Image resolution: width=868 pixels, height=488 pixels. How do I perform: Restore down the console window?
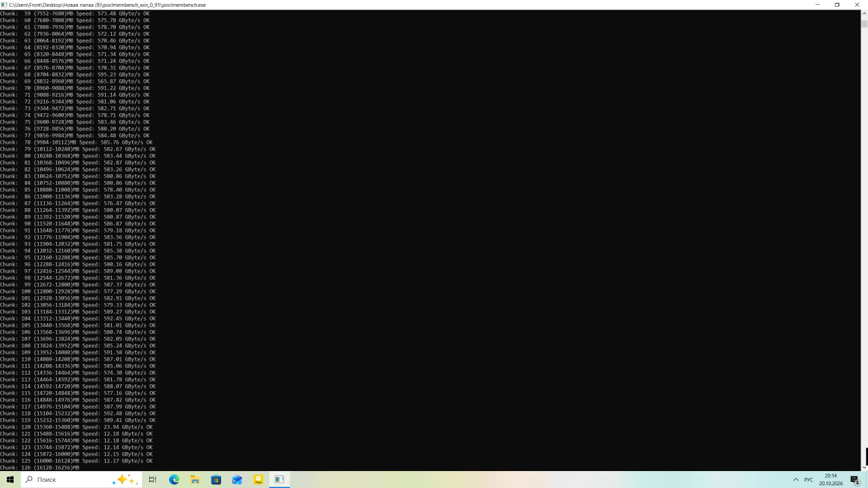pyautogui.click(x=837, y=5)
